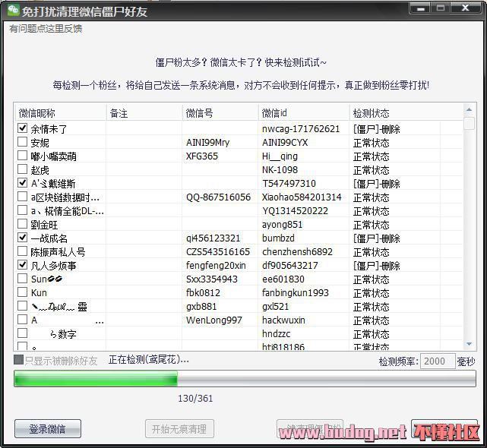This screenshot has height=448, width=487.
Task: Click the 开始无痕清理 button
Action: (x=179, y=429)
